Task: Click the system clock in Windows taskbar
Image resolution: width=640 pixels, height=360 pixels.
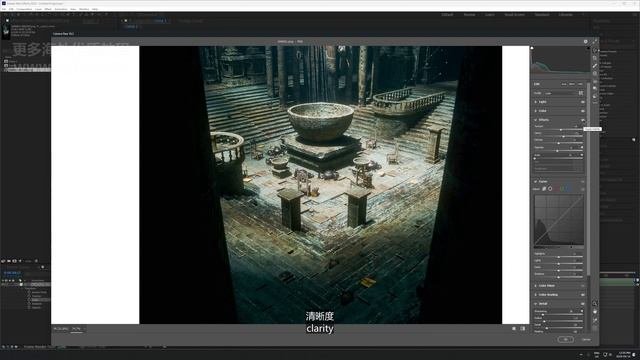Action: click(624, 355)
